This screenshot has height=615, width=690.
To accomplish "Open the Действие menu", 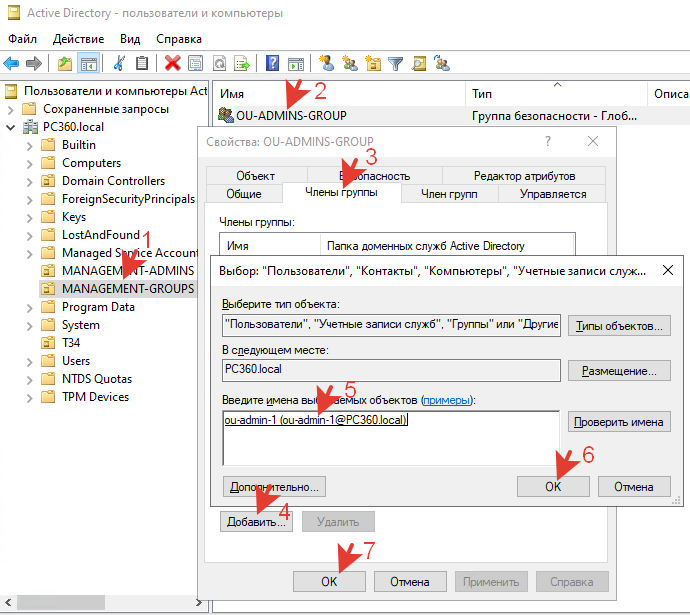I will 78,38.
